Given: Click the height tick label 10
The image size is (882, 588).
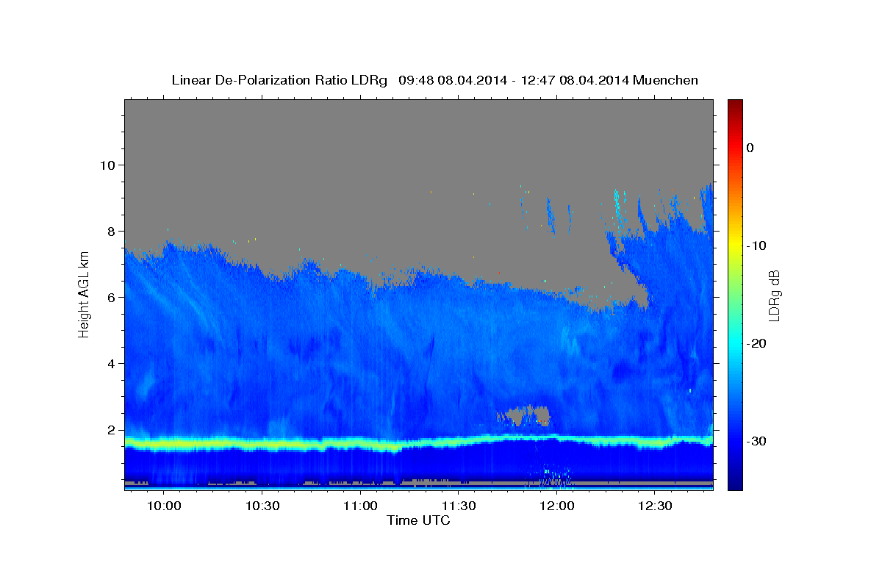Looking at the screenshot, I should tap(110, 165).
